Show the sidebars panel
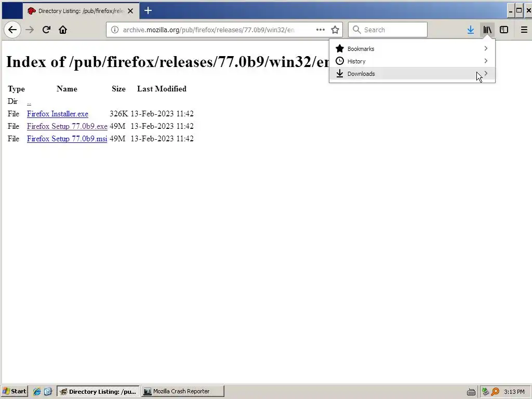The height and width of the screenshot is (399, 532). coord(504,30)
